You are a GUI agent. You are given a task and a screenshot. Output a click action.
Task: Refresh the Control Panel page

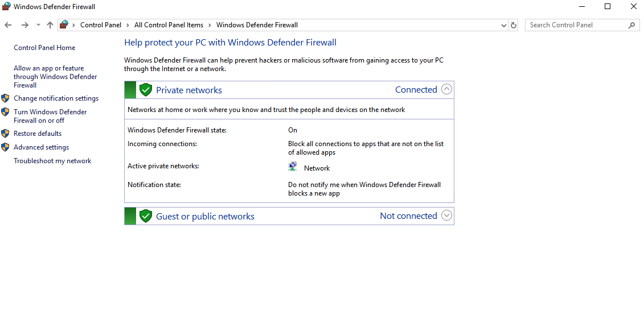514,25
